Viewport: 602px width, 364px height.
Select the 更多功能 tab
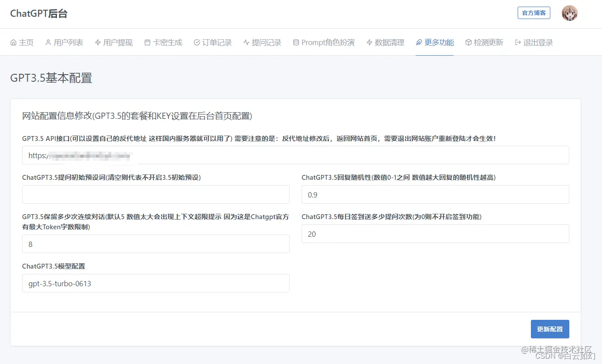(x=435, y=42)
